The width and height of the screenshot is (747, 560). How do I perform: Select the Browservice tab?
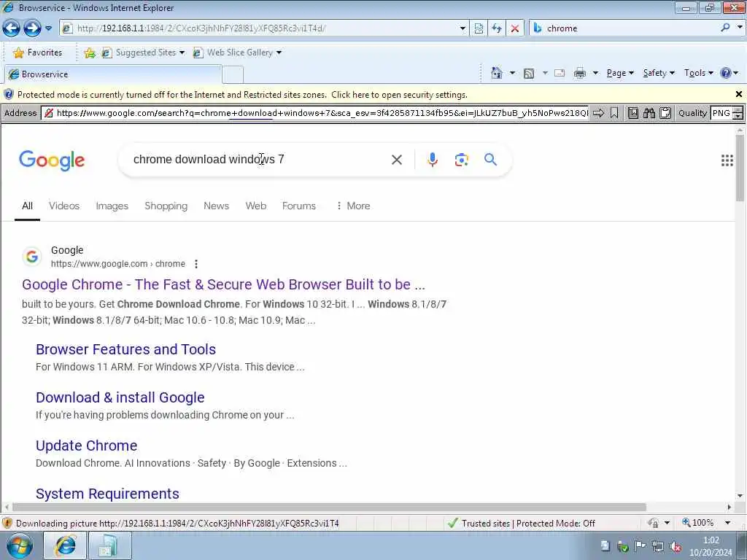coord(113,74)
